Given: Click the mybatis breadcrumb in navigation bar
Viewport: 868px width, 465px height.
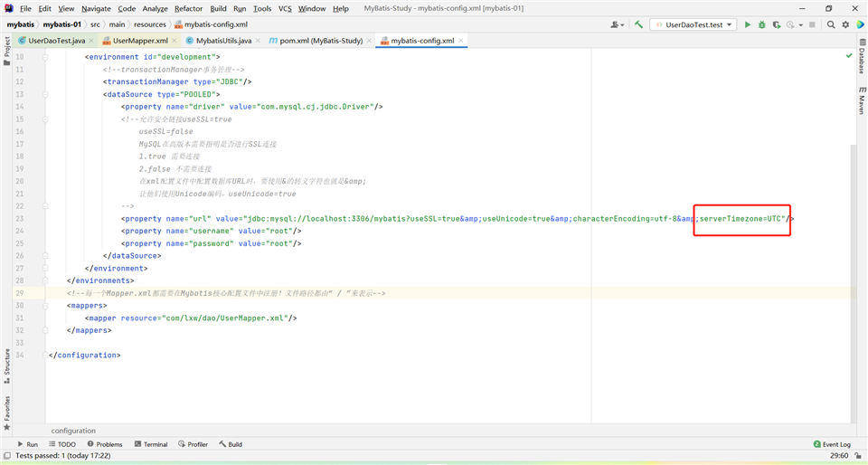Looking at the screenshot, I should [x=21, y=24].
